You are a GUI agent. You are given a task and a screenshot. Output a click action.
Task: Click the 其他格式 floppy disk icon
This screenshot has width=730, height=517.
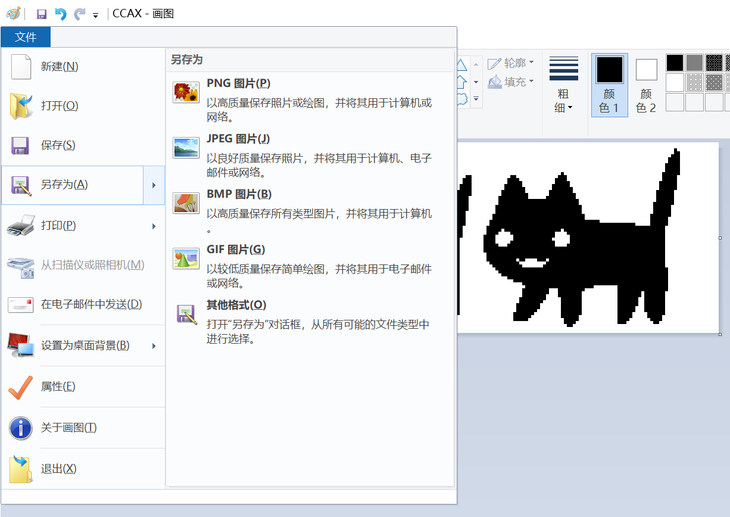click(x=186, y=314)
